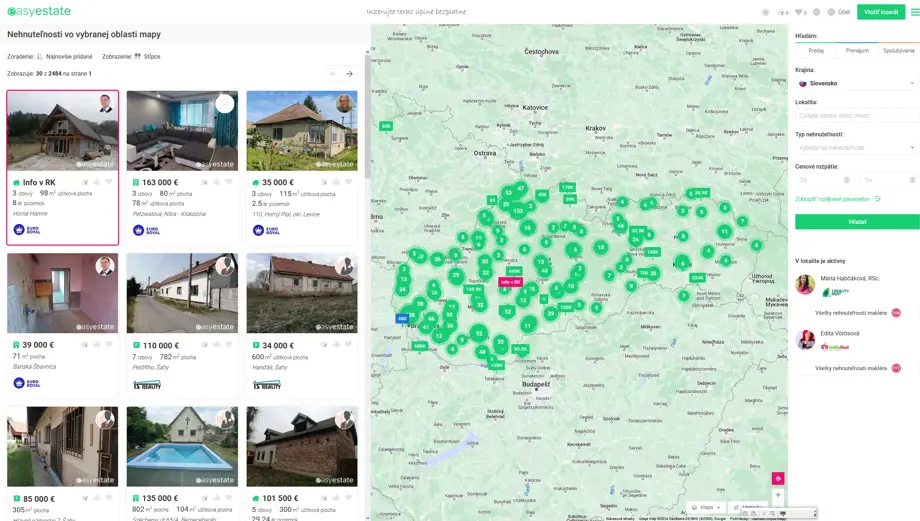The width and height of the screenshot is (920, 521).
Task: Open the Typ nehnuteľnosti dropdown
Action: click(857, 148)
